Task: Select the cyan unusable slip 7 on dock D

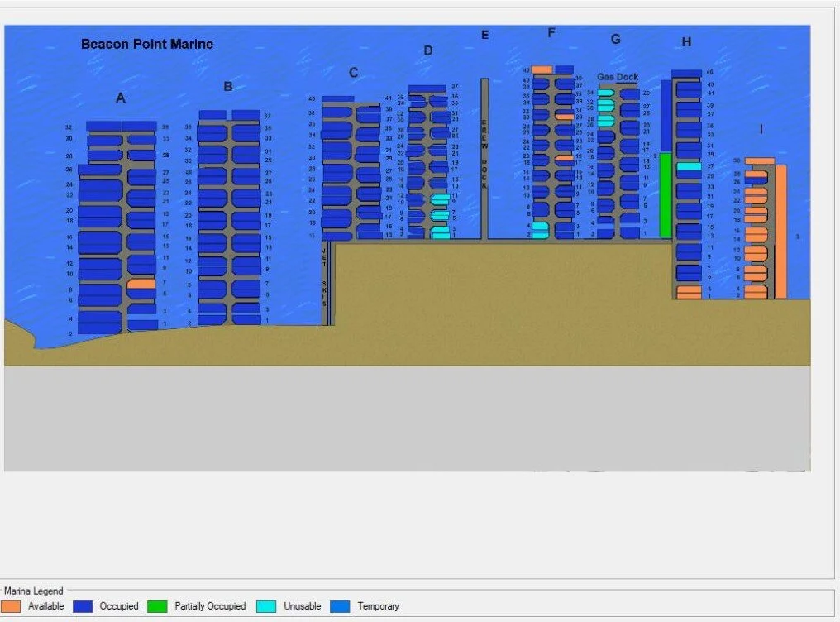Action: click(x=440, y=215)
